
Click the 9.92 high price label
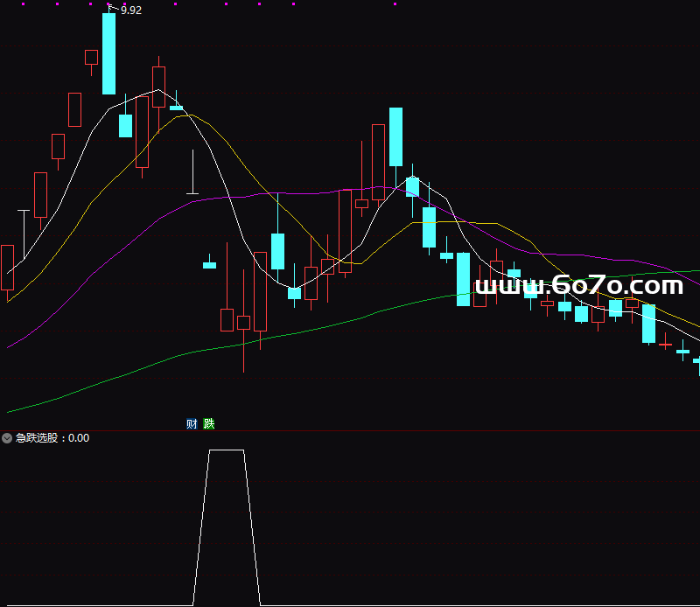pos(131,10)
